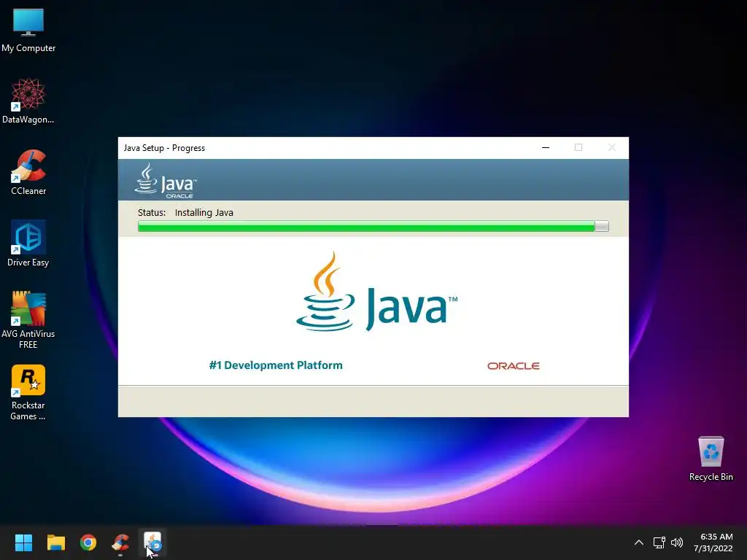Select the Driver Easy desktop shortcut
747x560 pixels.
[x=28, y=244]
